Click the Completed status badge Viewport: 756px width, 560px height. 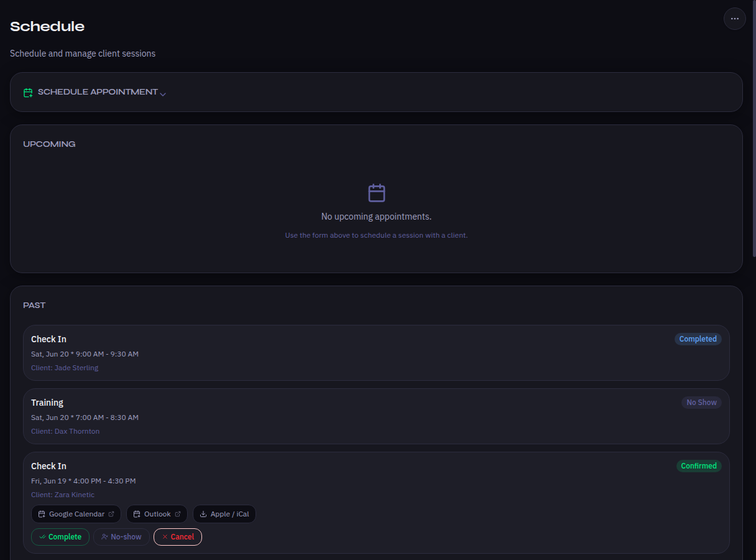point(698,339)
